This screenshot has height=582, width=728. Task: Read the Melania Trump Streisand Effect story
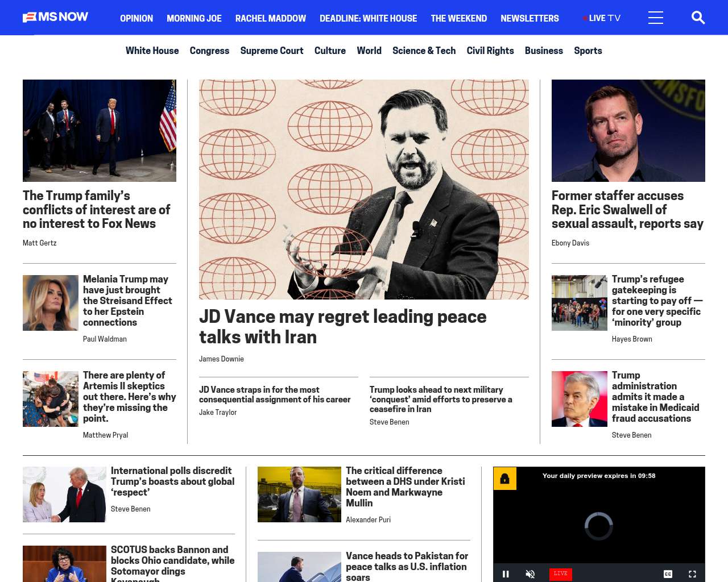coord(127,301)
